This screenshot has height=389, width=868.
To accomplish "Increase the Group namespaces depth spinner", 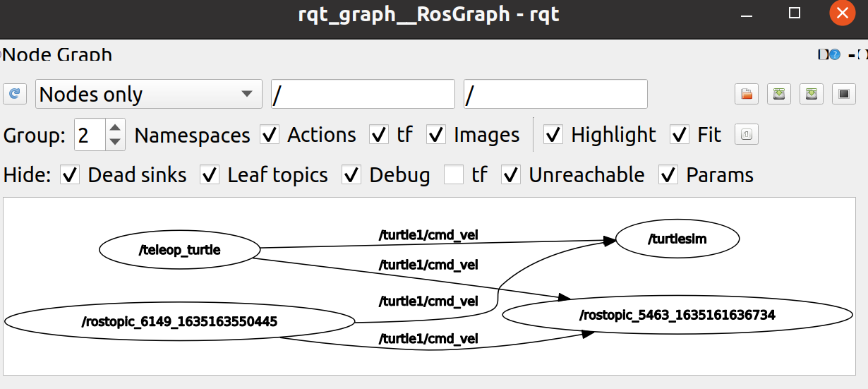I will (115, 127).
